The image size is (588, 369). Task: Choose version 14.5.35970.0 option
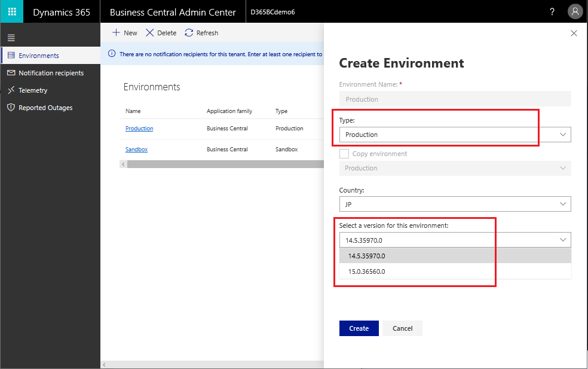[367, 256]
